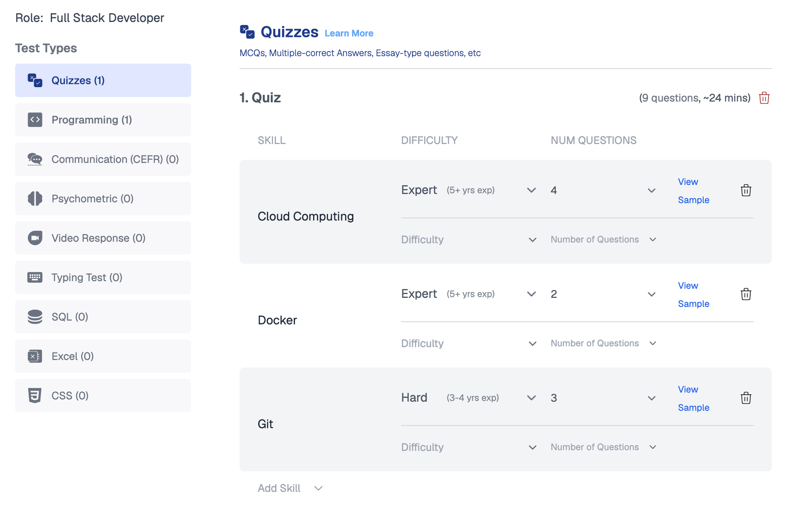Viewport: 787px width, 532px height.
Task: Open Docker Expert difficulty dropdown
Action: tap(469, 294)
